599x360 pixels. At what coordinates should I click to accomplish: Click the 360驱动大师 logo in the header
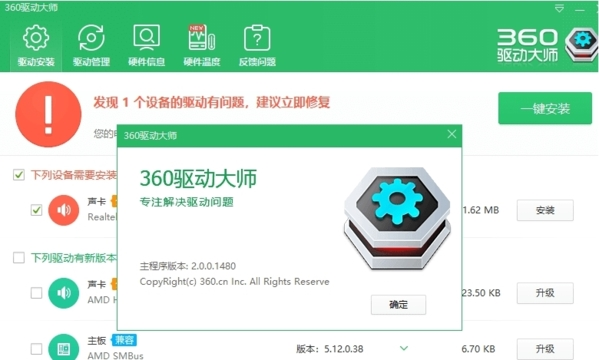pos(547,46)
